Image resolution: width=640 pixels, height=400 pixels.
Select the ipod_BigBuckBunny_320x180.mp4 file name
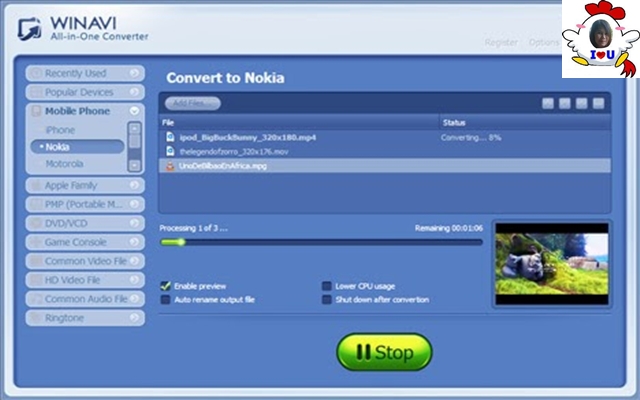pyautogui.click(x=248, y=138)
